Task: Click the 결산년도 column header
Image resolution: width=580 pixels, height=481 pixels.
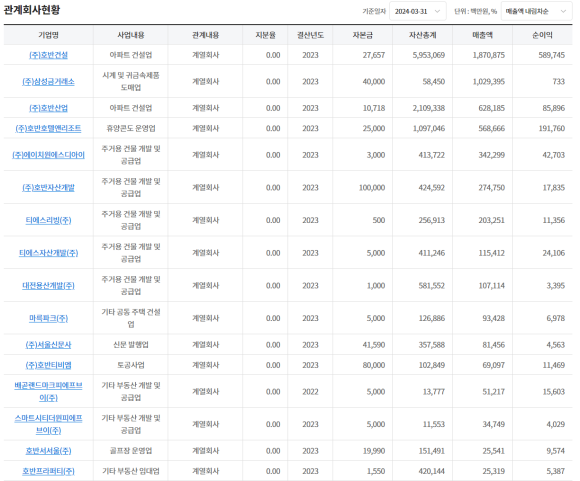Action: tap(310, 35)
